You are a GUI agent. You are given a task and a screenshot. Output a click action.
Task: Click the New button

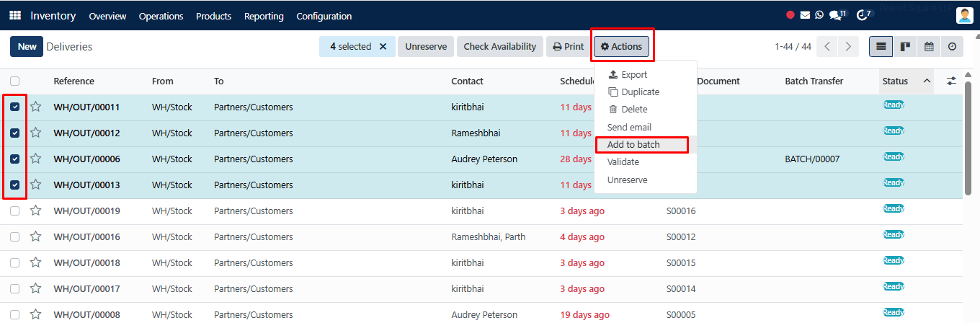(27, 47)
